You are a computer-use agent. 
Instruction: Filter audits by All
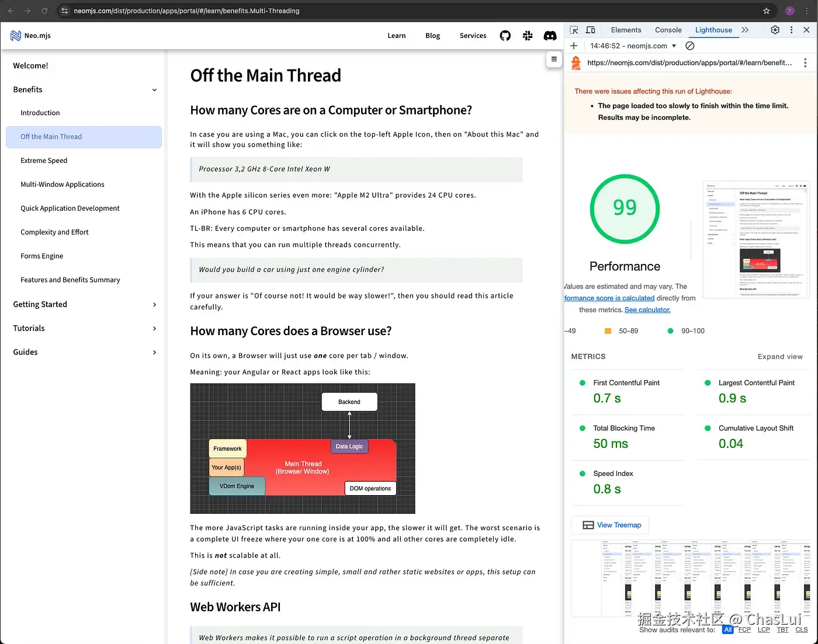coord(727,630)
